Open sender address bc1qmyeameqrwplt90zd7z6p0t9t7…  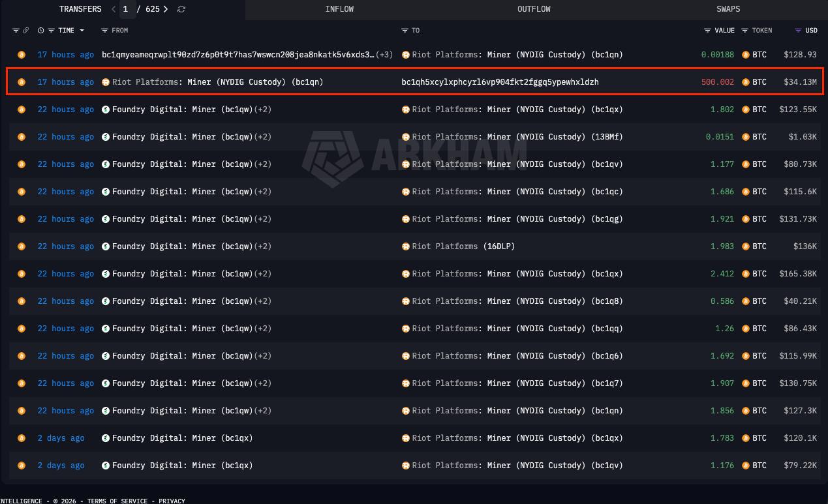(238, 55)
